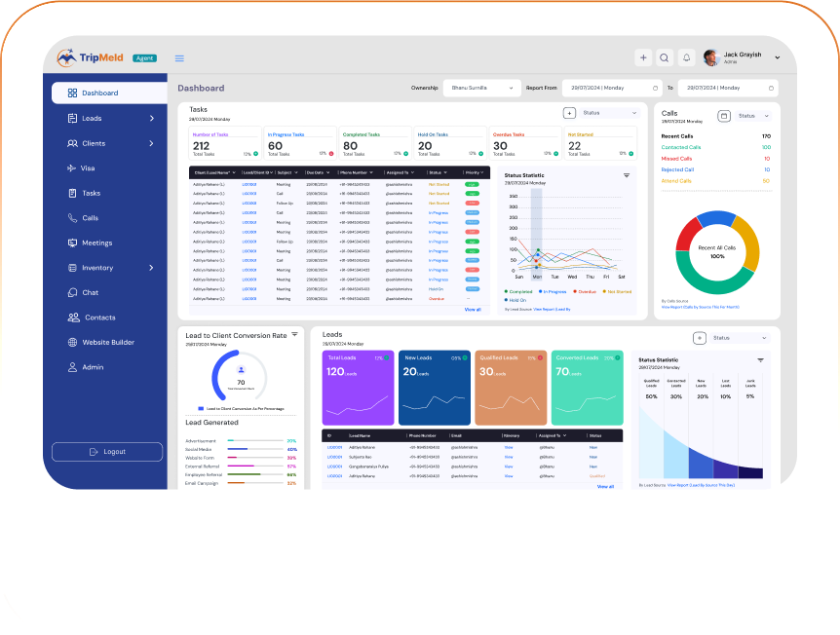840x635 pixels.
Task: Click the plus icon in the Tasks panel
Action: pos(569,113)
